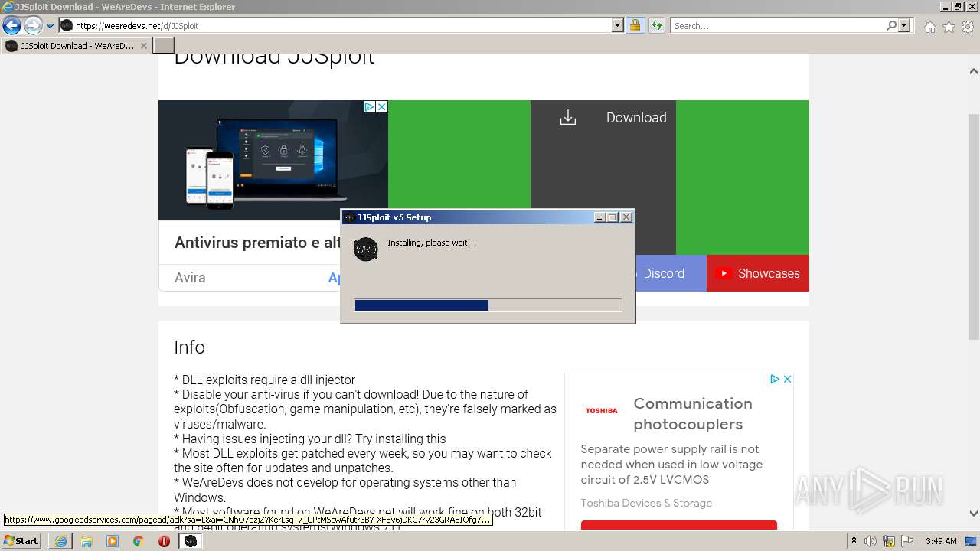Open the Home page icon
This screenshot has height=551, width=980.
click(x=929, y=27)
